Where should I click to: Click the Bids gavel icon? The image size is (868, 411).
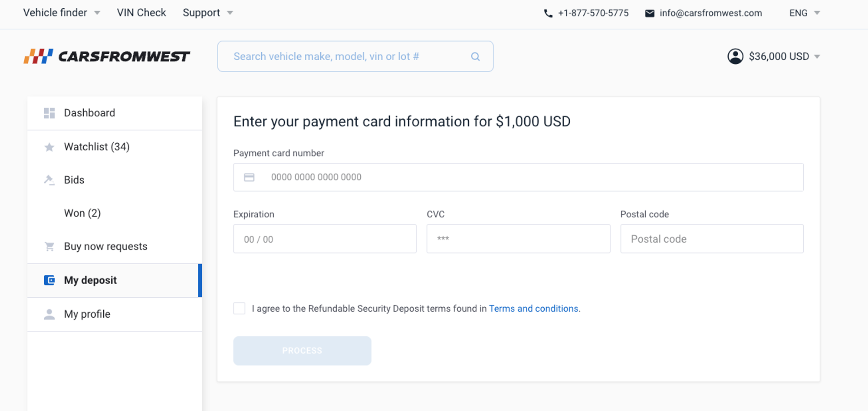pos(49,180)
